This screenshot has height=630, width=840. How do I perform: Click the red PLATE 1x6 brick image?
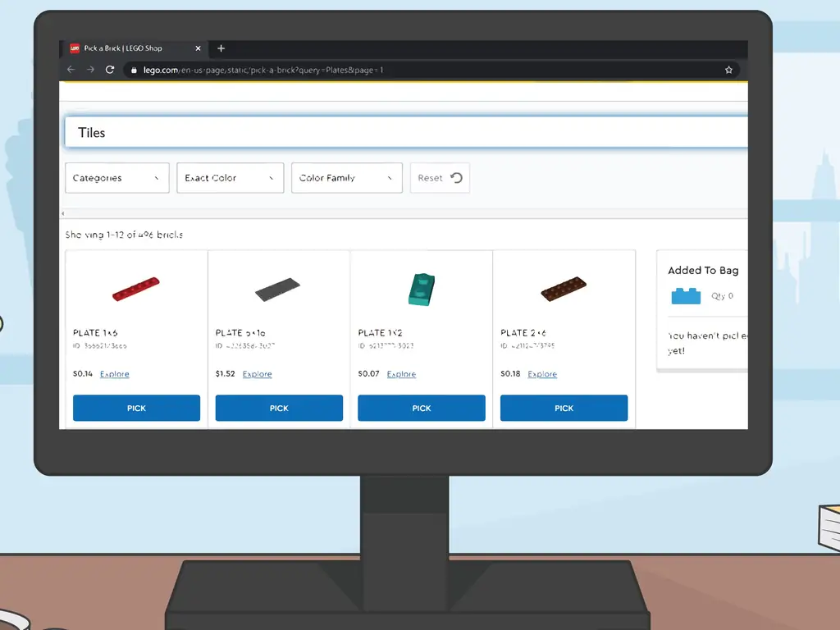tap(136, 289)
